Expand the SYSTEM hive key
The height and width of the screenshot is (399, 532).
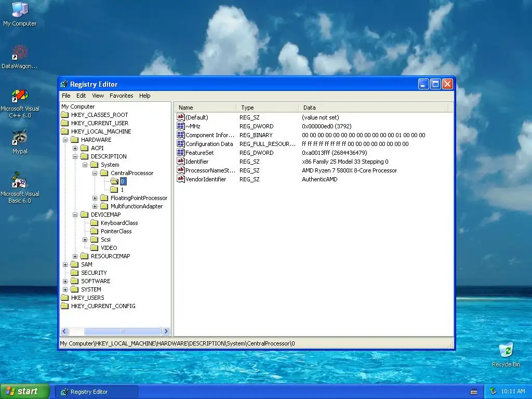click(65, 289)
